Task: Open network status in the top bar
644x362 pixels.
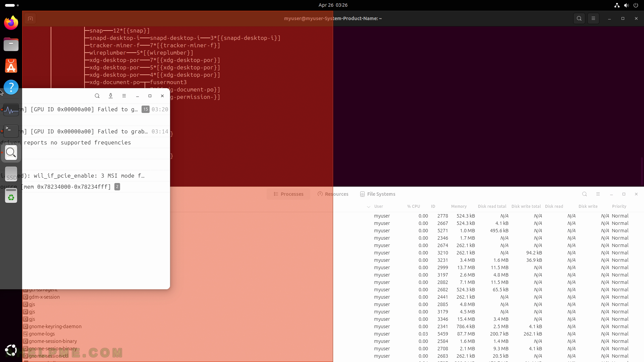Action: pos(617,5)
